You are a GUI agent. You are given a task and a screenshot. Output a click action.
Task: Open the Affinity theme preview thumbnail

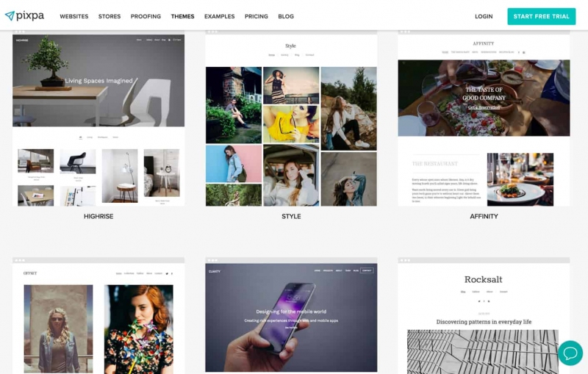pos(484,118)
